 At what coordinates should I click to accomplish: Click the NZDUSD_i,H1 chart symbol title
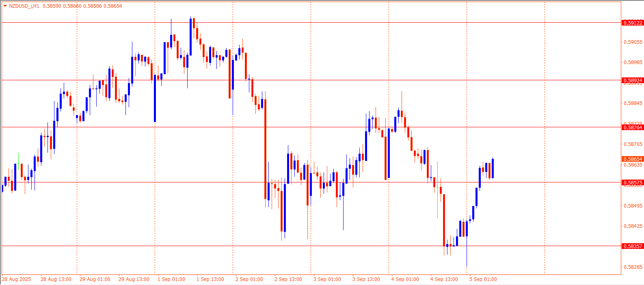(x=24, y=6)
